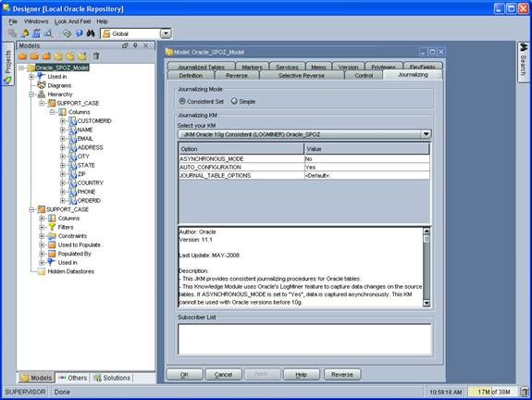Click the Hidden Datastores folder icon
The height and width of the screenshot is (400, 532).
point(42,271)
